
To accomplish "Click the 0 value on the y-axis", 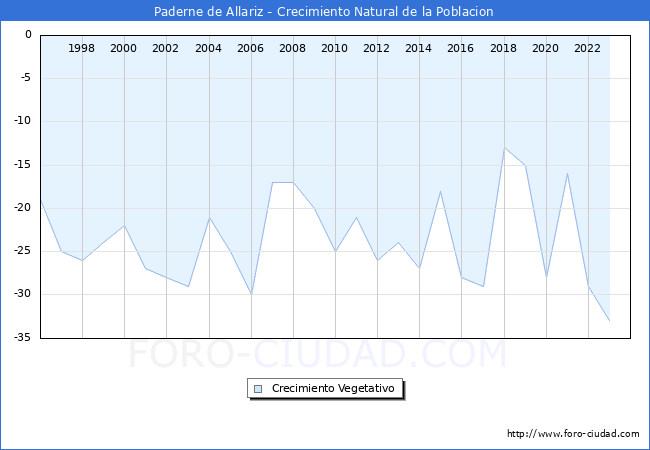I will pyautogui.click(x=28, y=34).
